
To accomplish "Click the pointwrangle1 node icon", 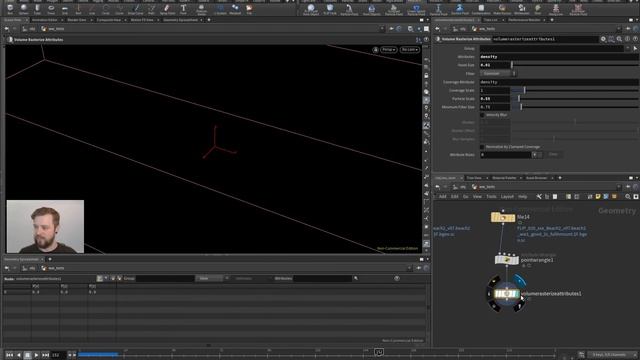I will coord(507,260).
